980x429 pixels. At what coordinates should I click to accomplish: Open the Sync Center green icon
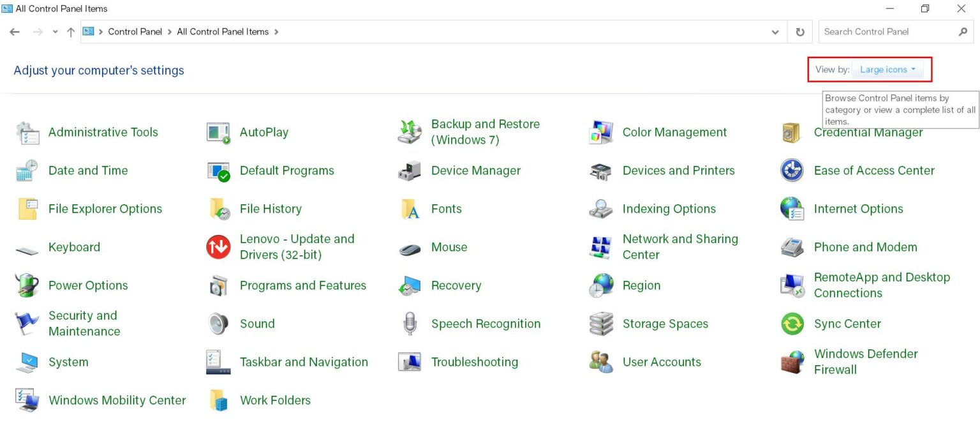(792, 324)
